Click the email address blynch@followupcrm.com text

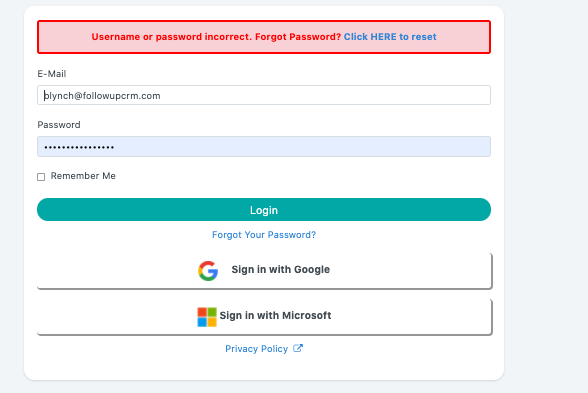(x=102, y=96)
